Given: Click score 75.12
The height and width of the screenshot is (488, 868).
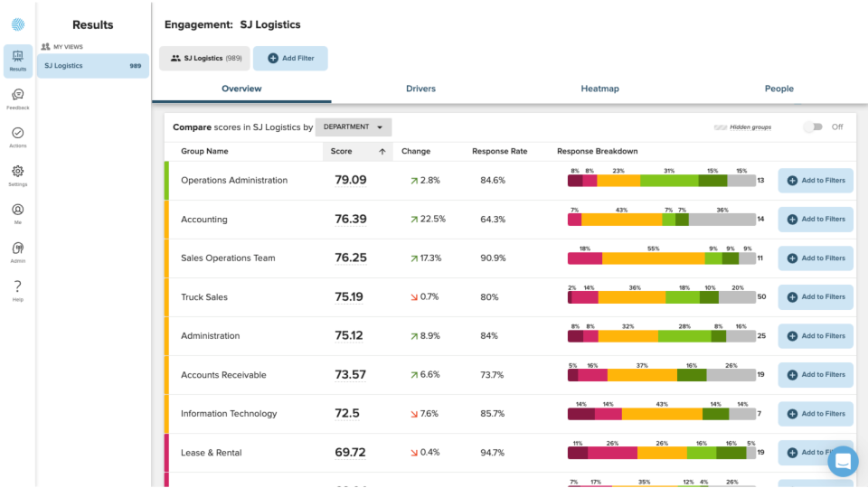Looking at the screenshot, I should 349,336.
